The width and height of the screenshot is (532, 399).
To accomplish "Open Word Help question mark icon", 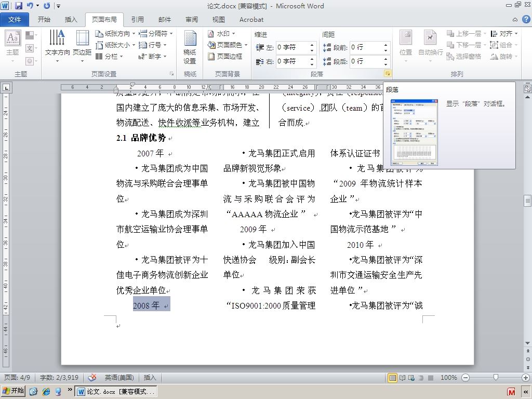I will (526, 19).
